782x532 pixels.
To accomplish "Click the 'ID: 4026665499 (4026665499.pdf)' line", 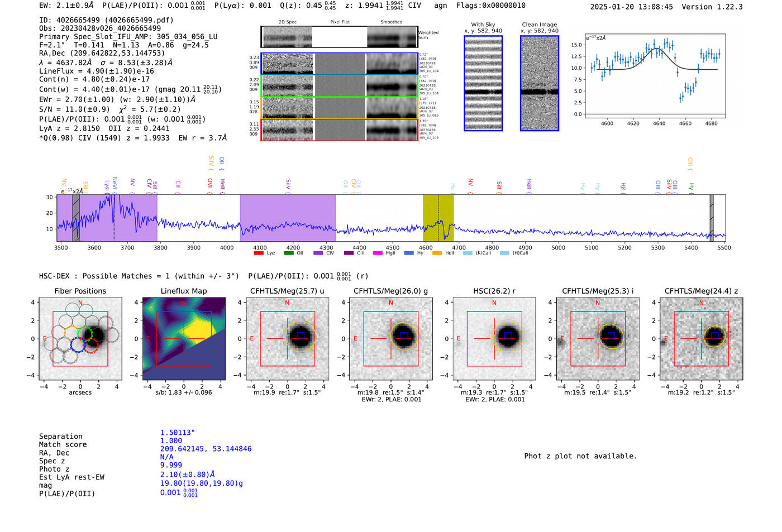I will pos(106,20).
